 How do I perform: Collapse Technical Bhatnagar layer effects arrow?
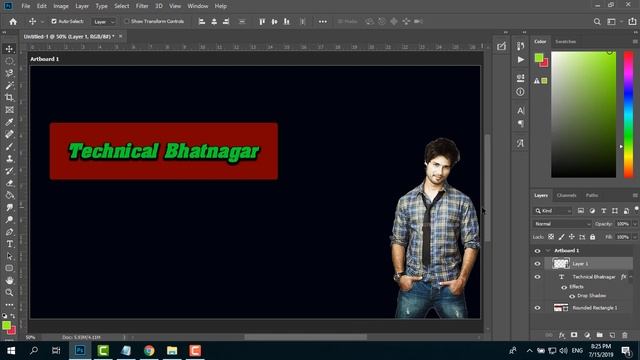click(631, 277)
